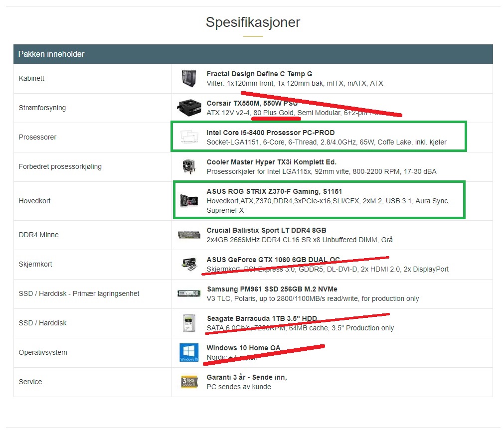Open Corsair TX550M, 550W PSU title
Screen dimensions: 504x430
click(252, 103)
